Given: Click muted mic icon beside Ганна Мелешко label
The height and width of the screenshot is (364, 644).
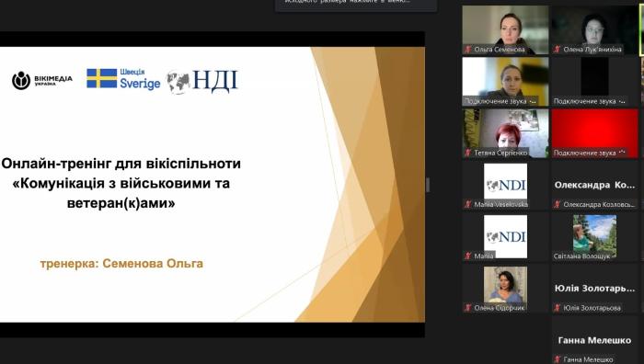Looking at the screenshot, I should coord(558,359).
